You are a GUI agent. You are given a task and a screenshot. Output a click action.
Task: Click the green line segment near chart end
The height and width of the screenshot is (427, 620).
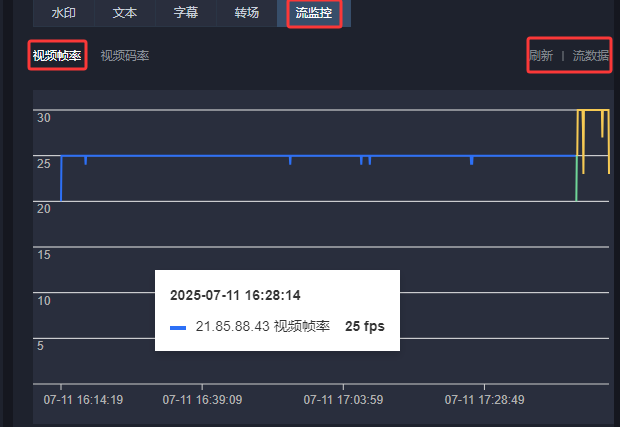click(x=577, y=179)
